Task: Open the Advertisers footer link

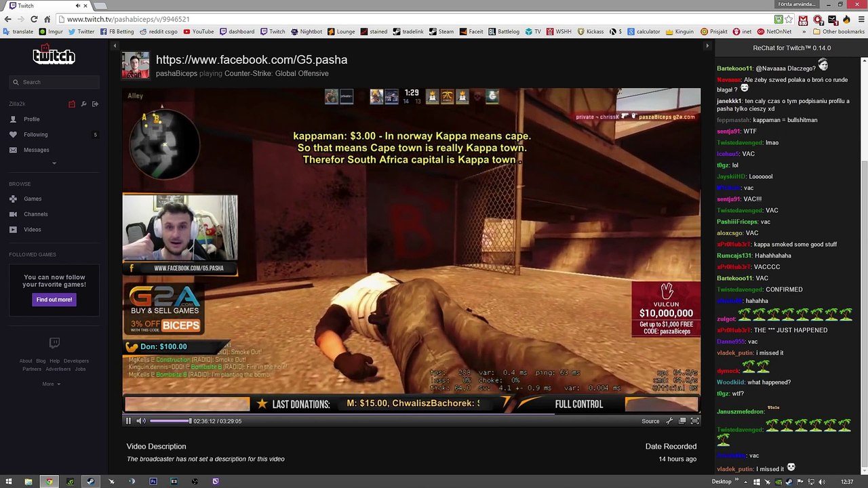Action: click(x=58, y=369)
